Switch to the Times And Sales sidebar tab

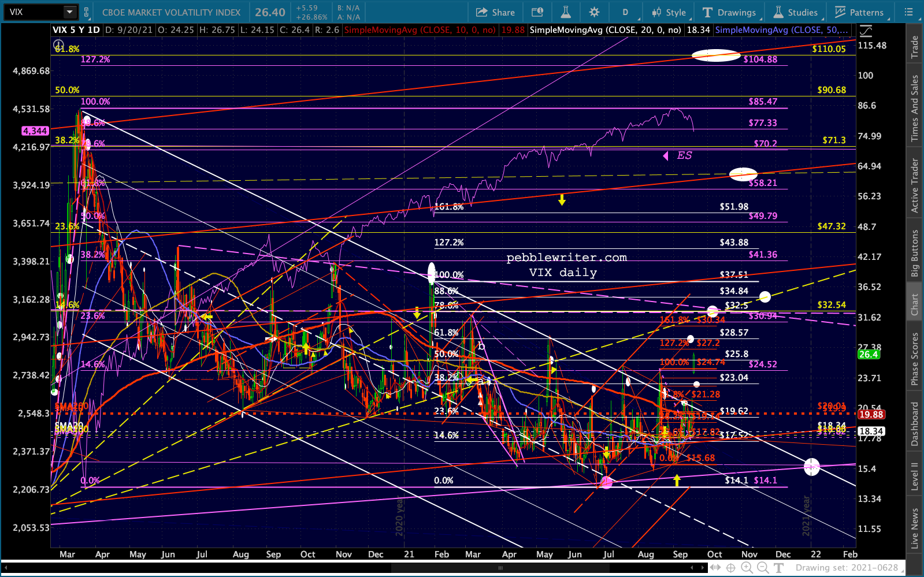pyautogui.click(x=915, y=109)
